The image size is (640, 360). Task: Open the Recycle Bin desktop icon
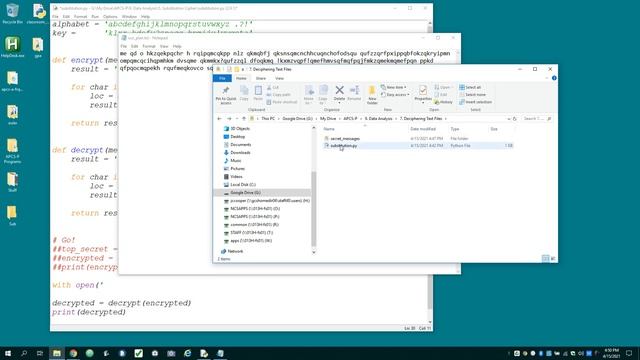click(12, 13)
